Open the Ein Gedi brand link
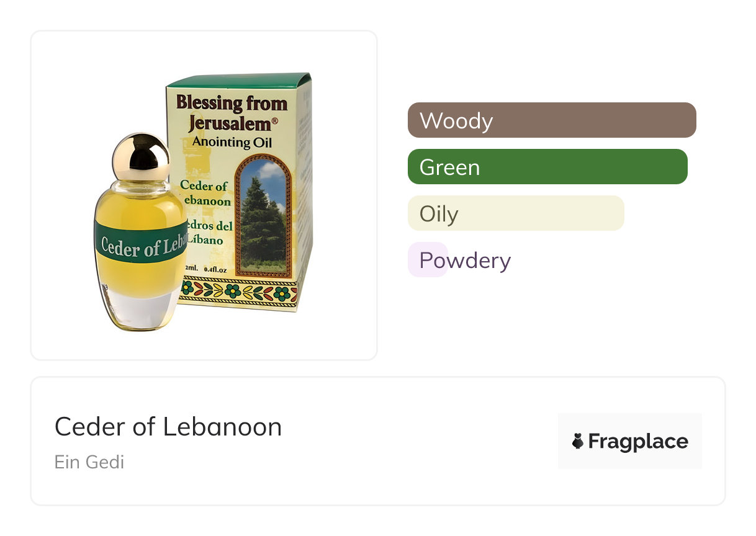 coord(89,462)
